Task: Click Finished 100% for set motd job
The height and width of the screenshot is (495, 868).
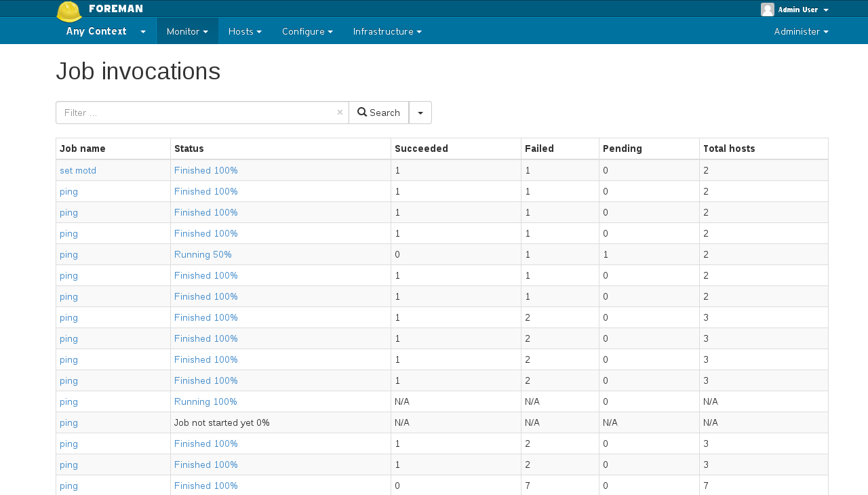Action: pyautogui.click(x=205, y=170)
